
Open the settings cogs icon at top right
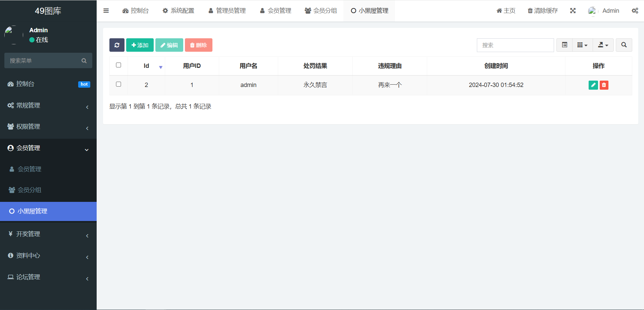pyautogui.click(x=635, y=11)
